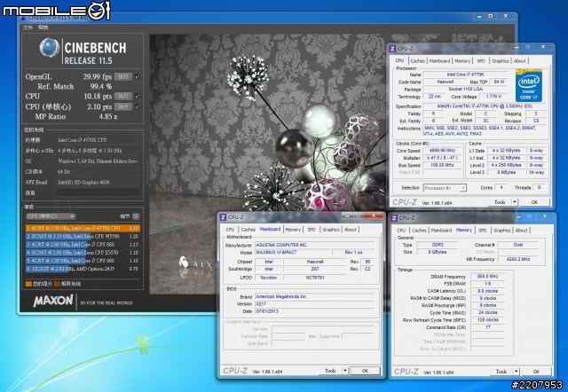
Task: Open the 幫助 menu in Cinebench
Action: (x=43, y=27)
